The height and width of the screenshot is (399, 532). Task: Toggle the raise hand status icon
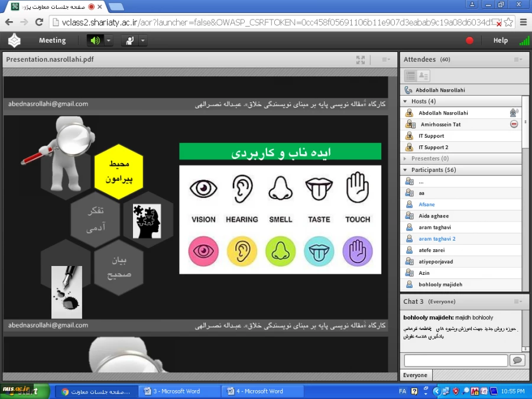coord(129,40)
